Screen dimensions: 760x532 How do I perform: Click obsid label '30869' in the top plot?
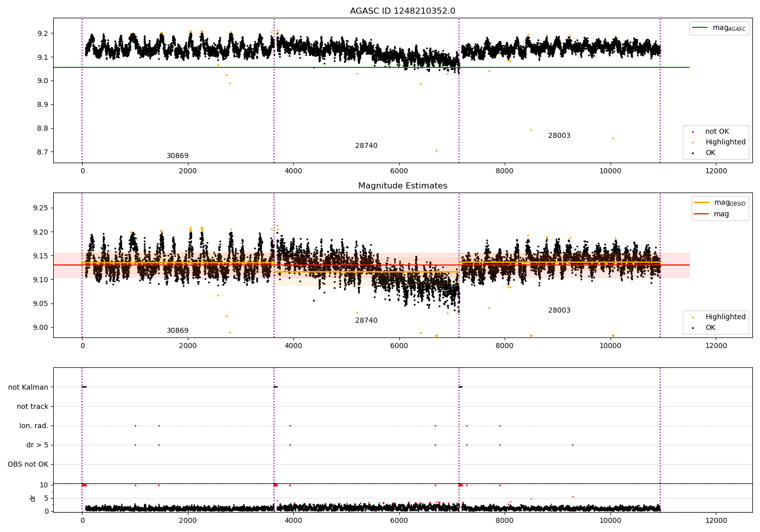(177, 156)
